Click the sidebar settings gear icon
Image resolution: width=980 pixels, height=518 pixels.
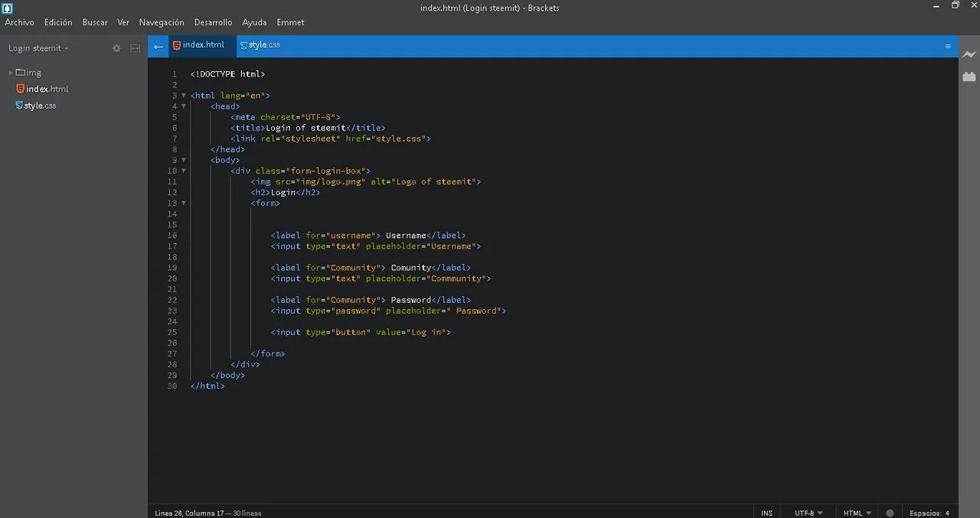(x=116, y=48)
